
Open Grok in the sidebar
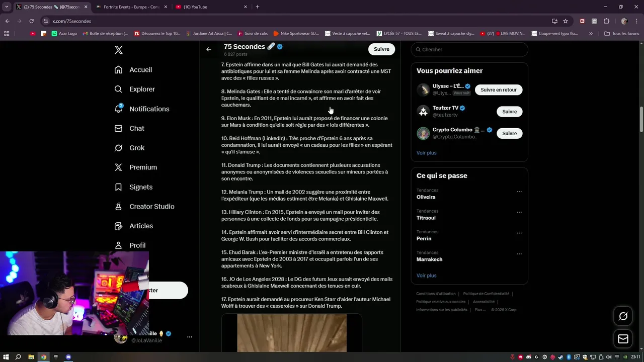(x=129, y=148)
